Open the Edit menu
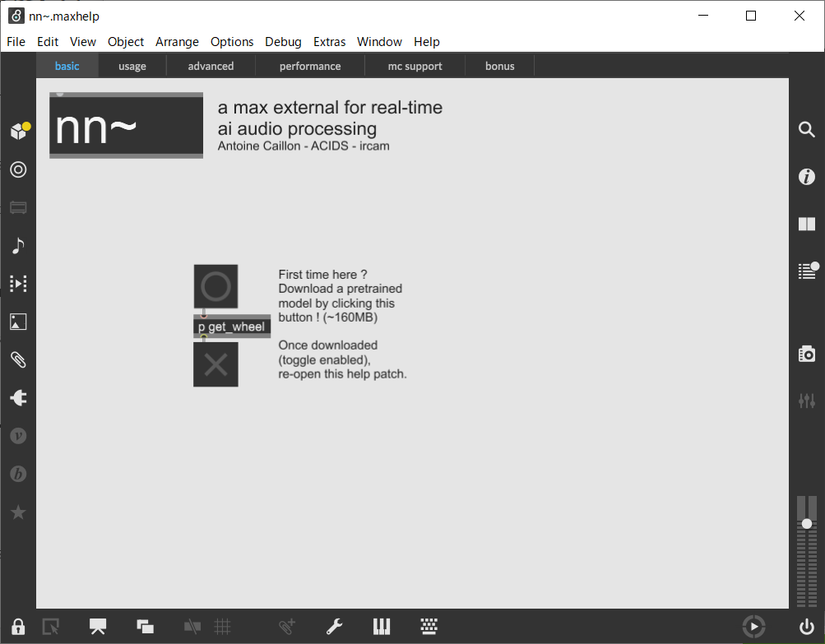 tap(48, 42)
